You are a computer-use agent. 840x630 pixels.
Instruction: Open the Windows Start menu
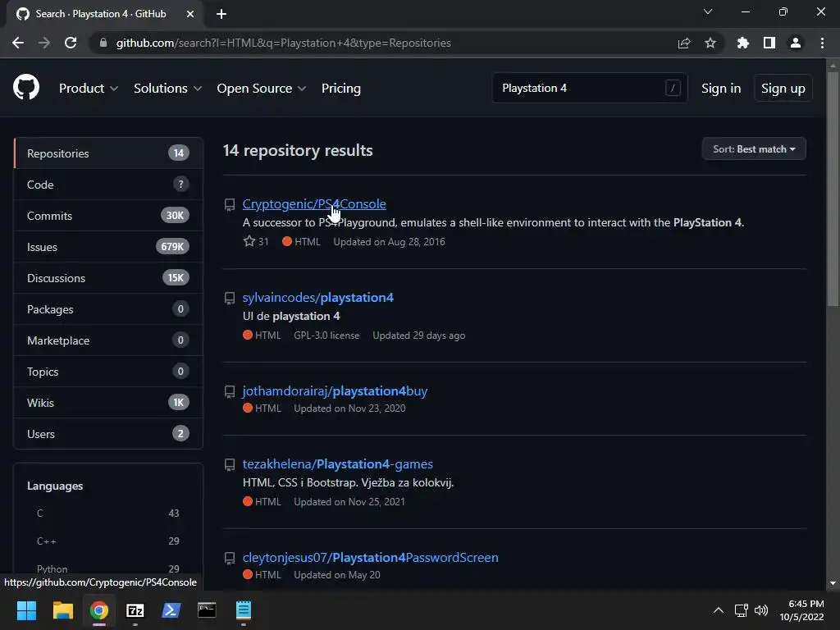coord(26,610)
